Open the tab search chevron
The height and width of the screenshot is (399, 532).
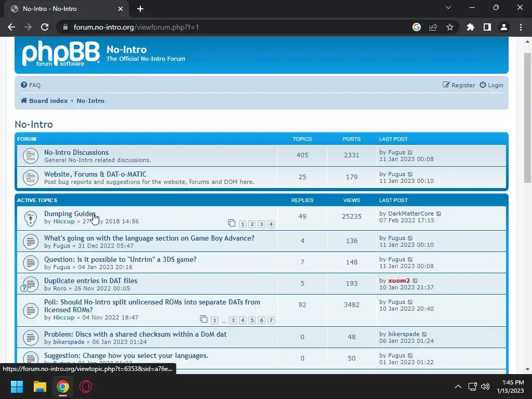448,7
